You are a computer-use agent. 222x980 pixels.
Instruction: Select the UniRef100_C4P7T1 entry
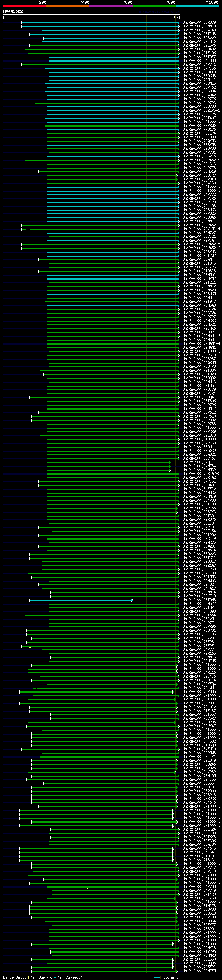(199, 64)
